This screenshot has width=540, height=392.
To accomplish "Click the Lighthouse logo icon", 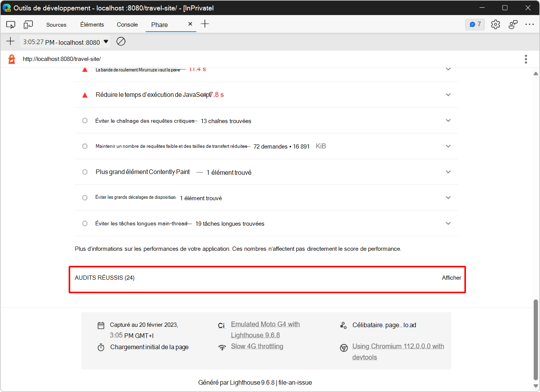I will (12, 59).
